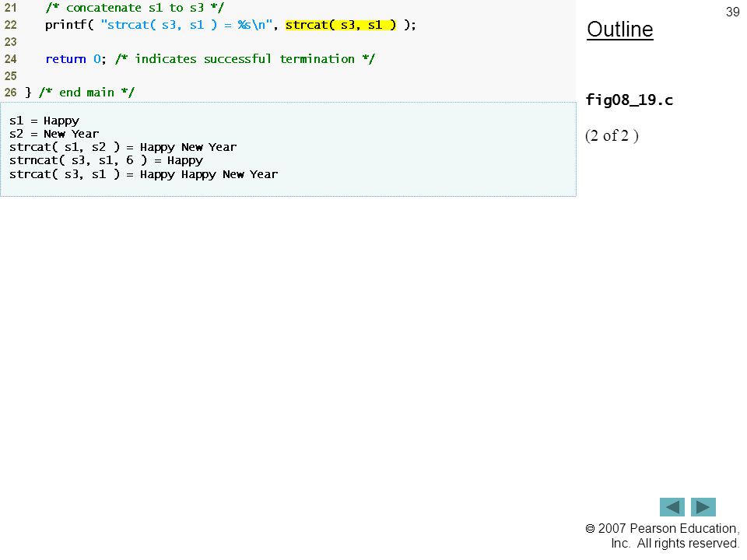
Task: Select line number 22
Action: pyautogui.click(x=10, y=25)
